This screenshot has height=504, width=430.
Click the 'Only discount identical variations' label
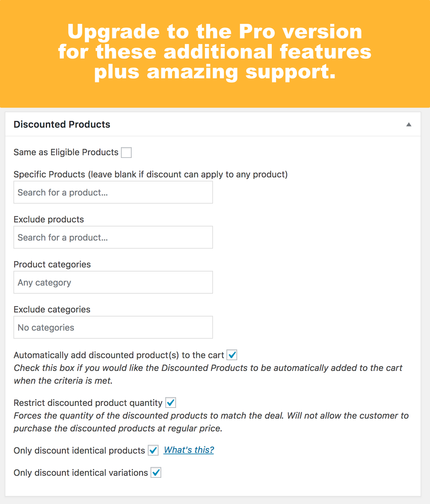click(x=81, y=473)
